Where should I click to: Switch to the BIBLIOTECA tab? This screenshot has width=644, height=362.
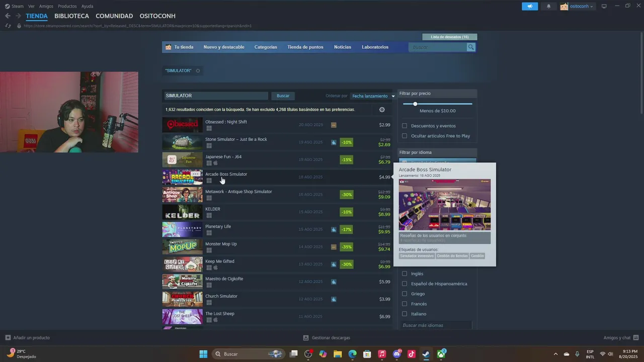(71, 16)
